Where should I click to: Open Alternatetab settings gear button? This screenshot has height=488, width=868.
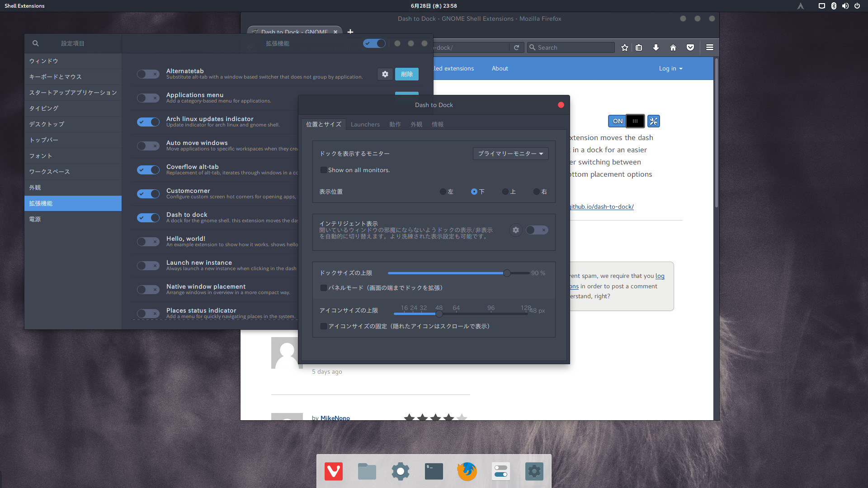point(385,74)
